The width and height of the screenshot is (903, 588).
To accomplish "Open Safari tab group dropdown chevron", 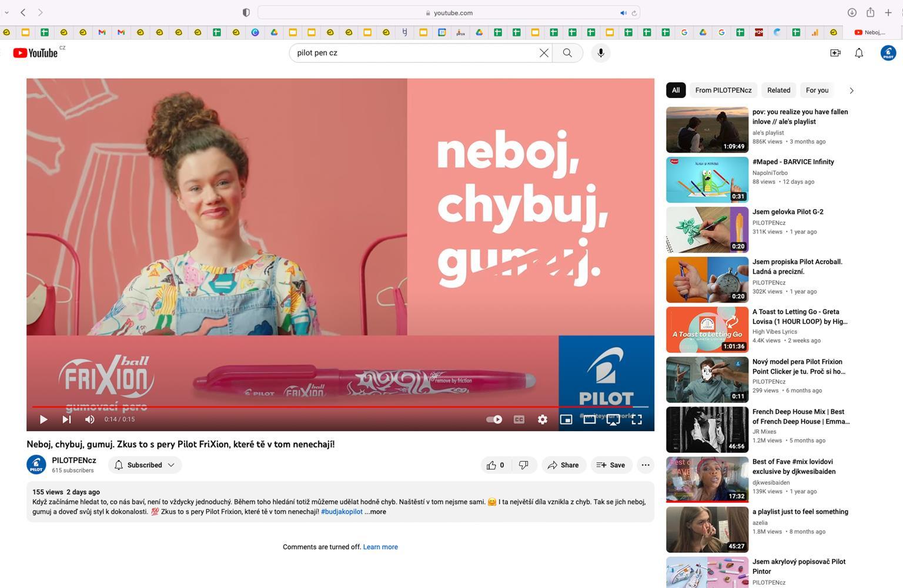I will (6, 12).
